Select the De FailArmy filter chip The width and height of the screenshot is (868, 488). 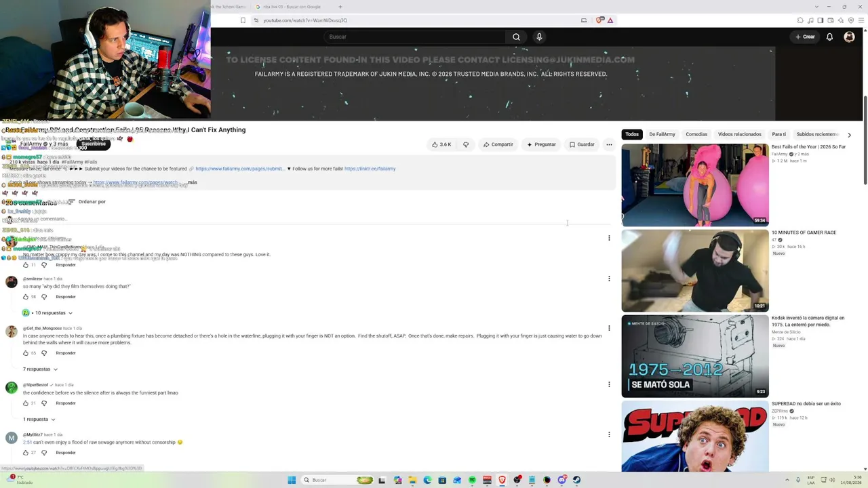point(662,134)
